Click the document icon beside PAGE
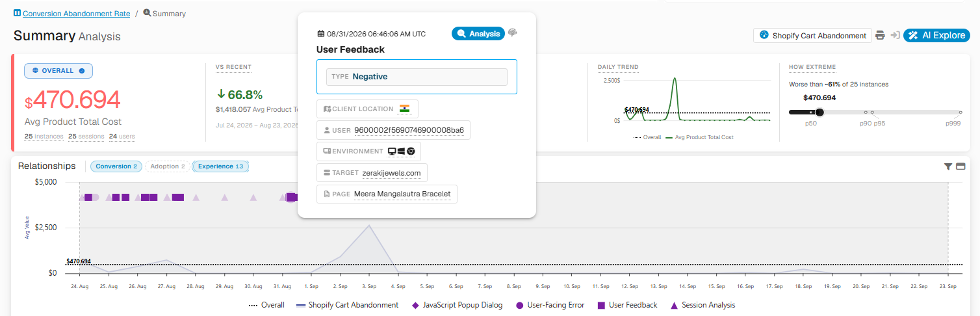980x316 pixels. tap(327, 194)
